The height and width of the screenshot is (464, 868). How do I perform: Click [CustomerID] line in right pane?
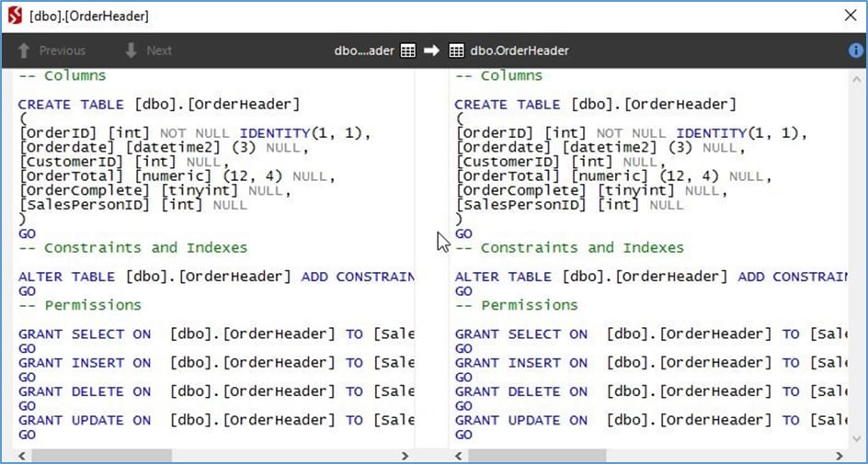coord(561,162)
